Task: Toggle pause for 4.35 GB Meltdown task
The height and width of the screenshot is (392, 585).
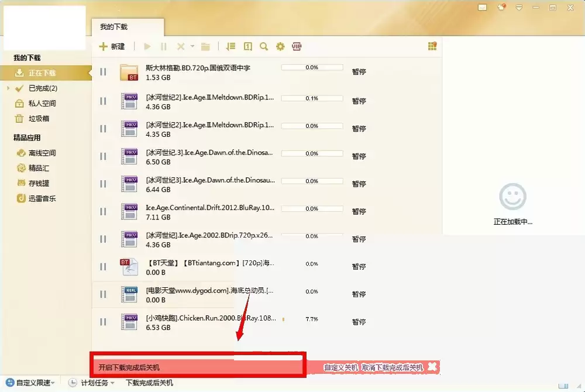Action: click(104, 129)
